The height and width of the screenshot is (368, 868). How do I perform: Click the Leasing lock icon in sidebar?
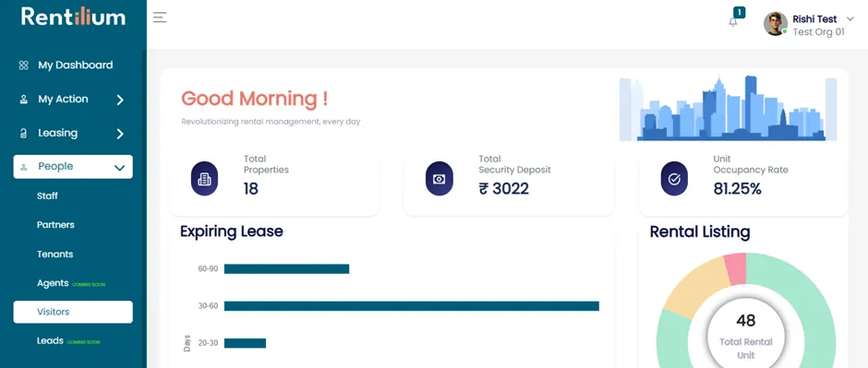pos(23,133)
